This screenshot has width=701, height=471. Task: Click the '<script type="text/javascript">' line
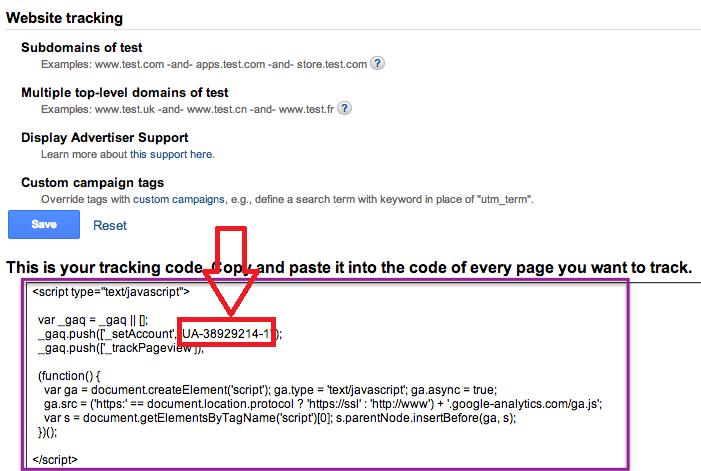111,292
